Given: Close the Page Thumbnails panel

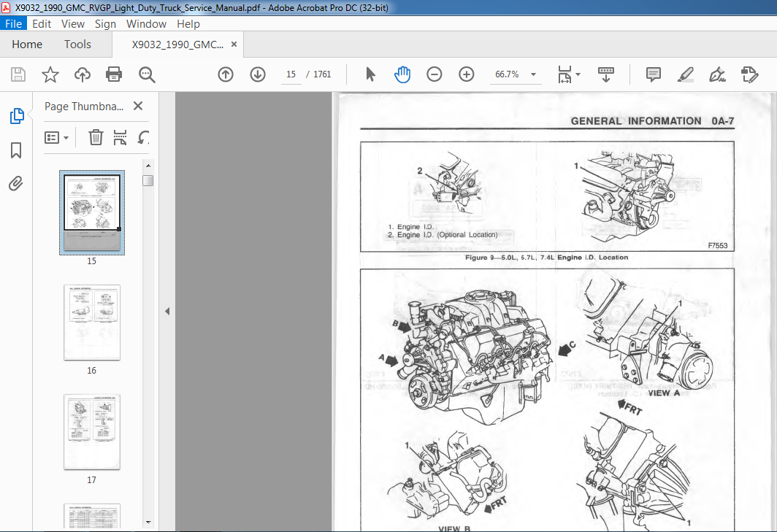Looking at the screenshot, I should click(x=138, y=106).
